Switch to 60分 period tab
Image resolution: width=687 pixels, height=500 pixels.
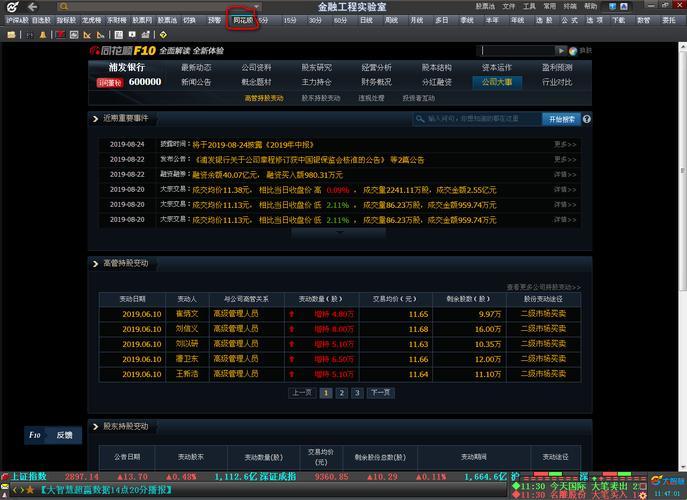tap(340, 20)
